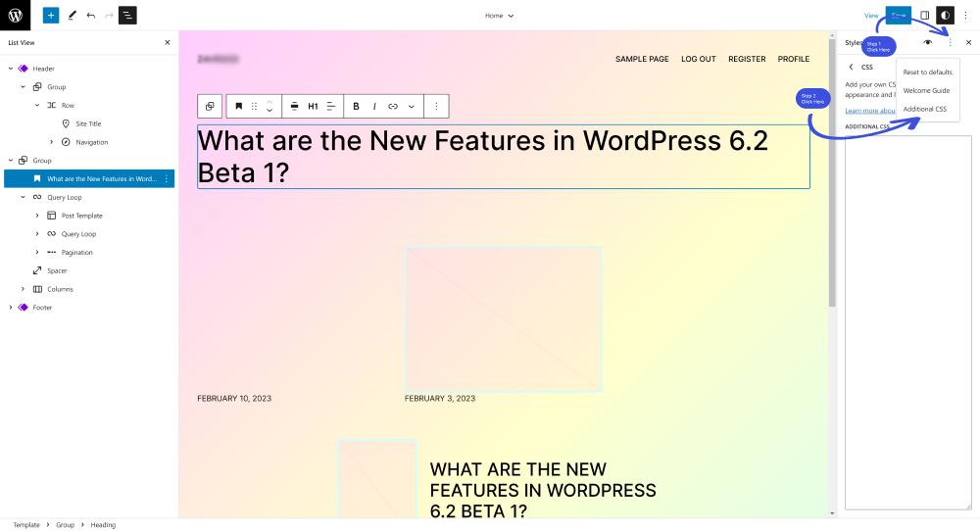Viewport: 980px width, 531px height.
Task: Expand Columns in List View
Action: (24, 289)
